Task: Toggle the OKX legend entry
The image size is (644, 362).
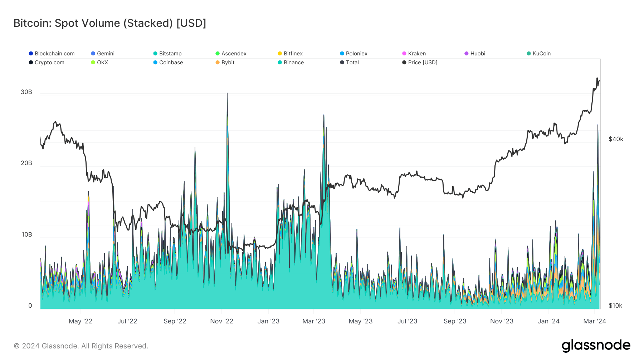Action: click(x=102, y=63)
